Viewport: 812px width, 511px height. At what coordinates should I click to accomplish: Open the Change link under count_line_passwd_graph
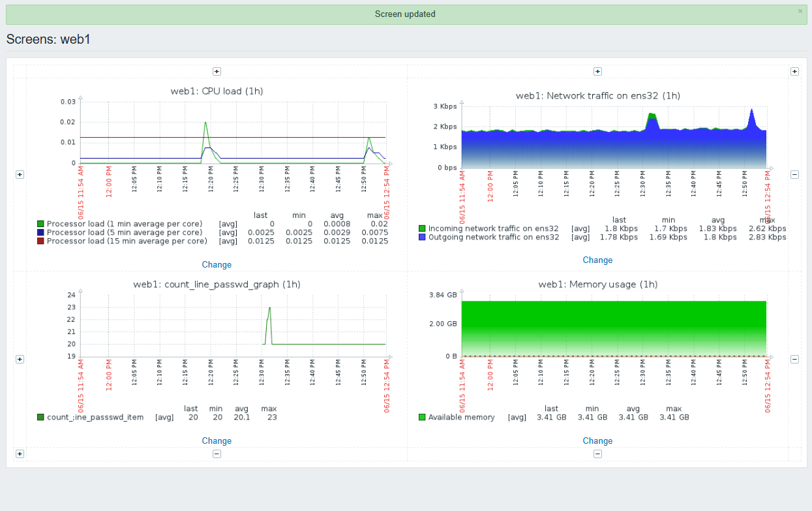click(x=217, y=441)
